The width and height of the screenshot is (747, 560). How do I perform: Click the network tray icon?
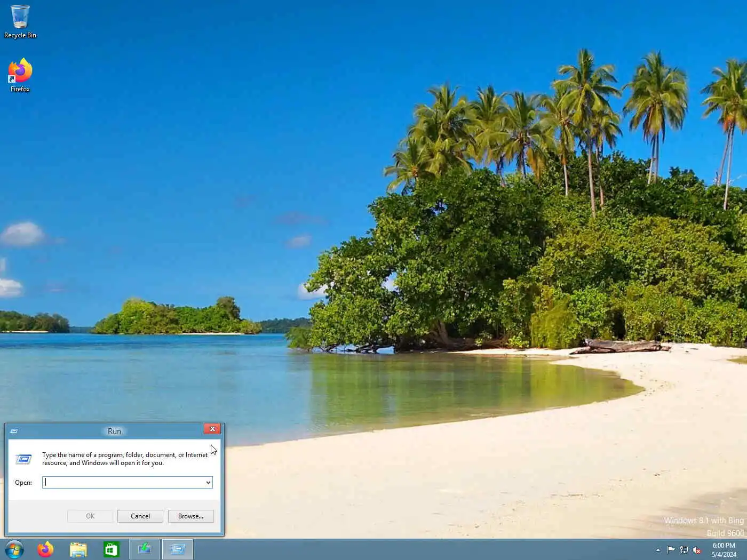coord(684,550)
